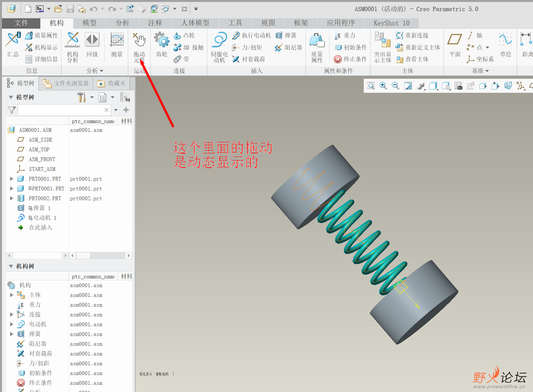Viewport: 533px width, 392px height.
Task: Insert an 执行电动机 force motor
Action: 252,35
